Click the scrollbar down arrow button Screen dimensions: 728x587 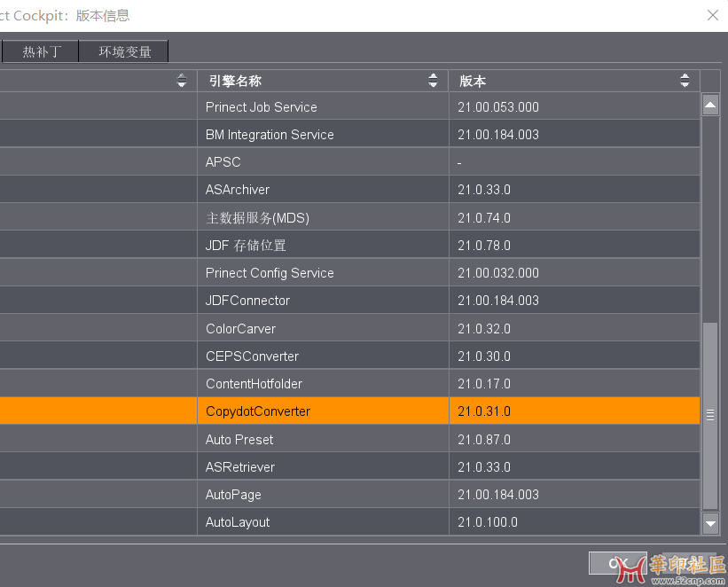pos(710,524)
